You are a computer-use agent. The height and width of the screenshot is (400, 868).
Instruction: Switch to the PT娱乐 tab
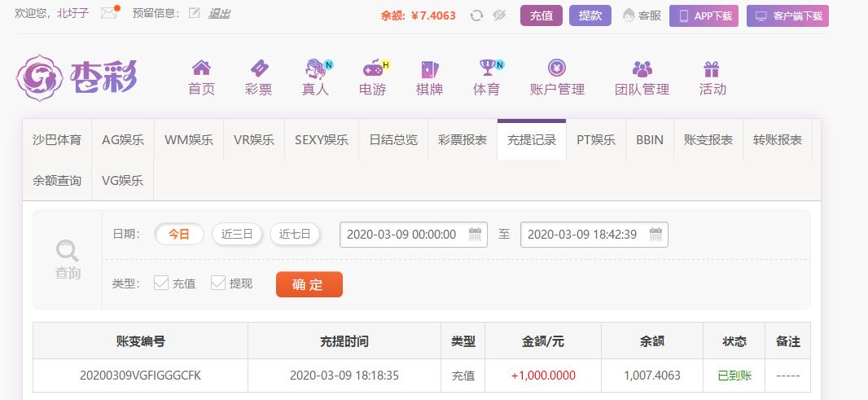[596, 139]
